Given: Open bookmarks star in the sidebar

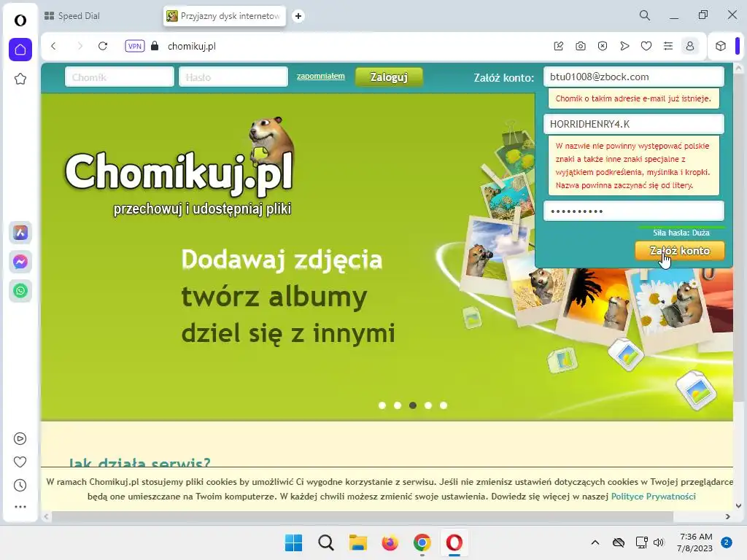Looking at the screenshot, I should 20,79.
